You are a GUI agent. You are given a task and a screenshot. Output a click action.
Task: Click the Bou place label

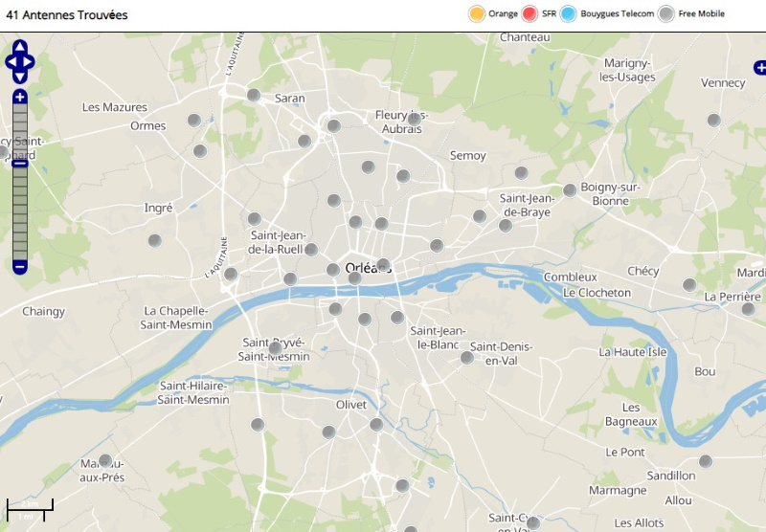[x=705, y=372]
